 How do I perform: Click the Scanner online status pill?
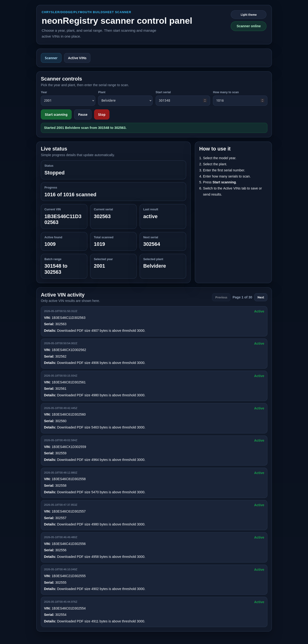tap(248, 26)
